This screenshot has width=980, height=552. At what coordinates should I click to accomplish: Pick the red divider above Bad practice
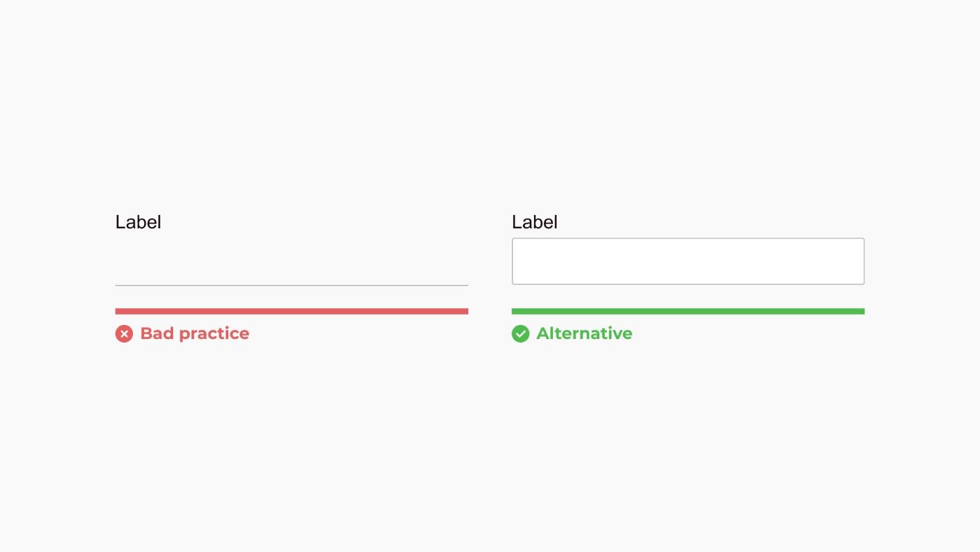(x=292, y=311)
